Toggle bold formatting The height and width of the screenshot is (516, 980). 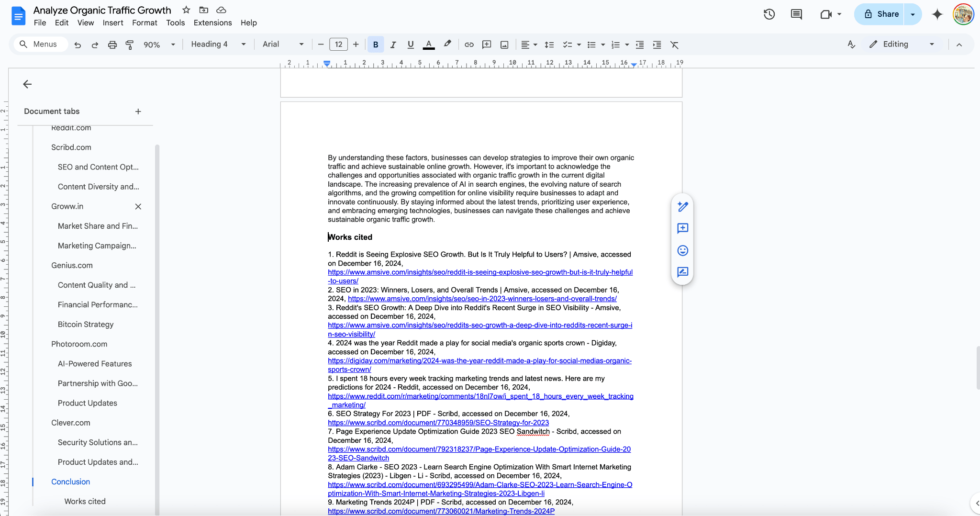pos(375,44)
